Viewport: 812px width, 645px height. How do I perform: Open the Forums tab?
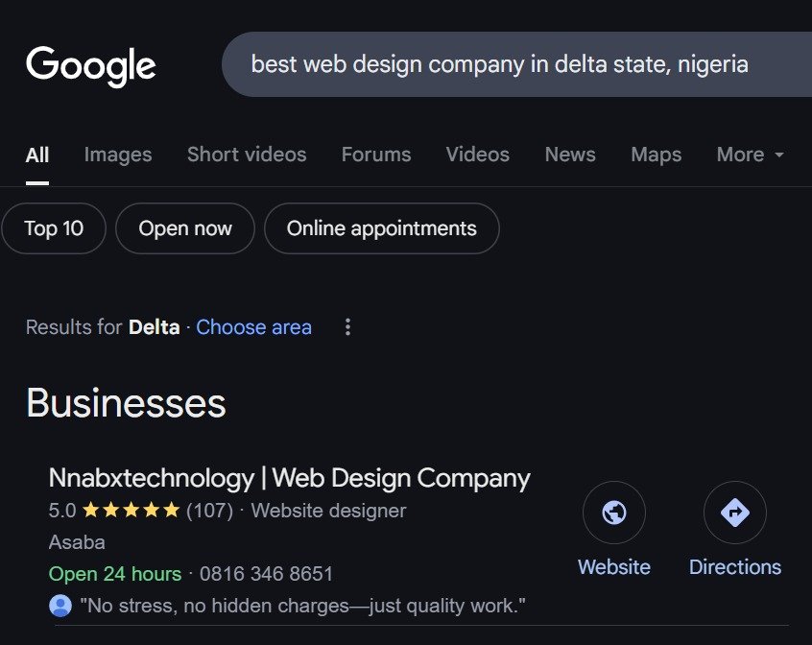(376, 155)
